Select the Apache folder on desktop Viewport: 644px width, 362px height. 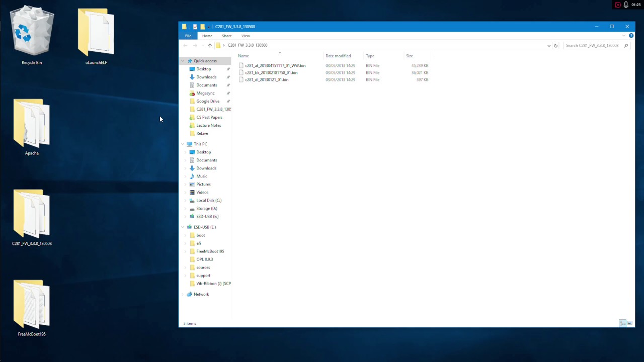click(32, 127)
